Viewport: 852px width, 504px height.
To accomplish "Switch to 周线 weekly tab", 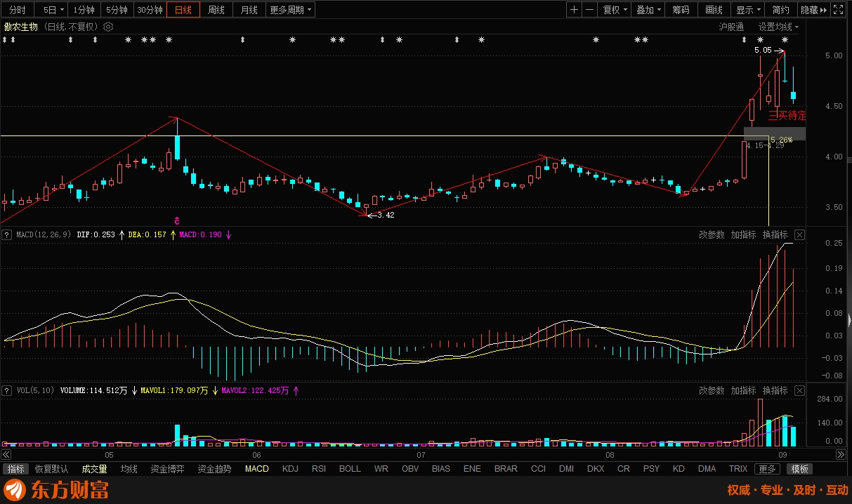I will pyautogui.click(x=217, y=10).
